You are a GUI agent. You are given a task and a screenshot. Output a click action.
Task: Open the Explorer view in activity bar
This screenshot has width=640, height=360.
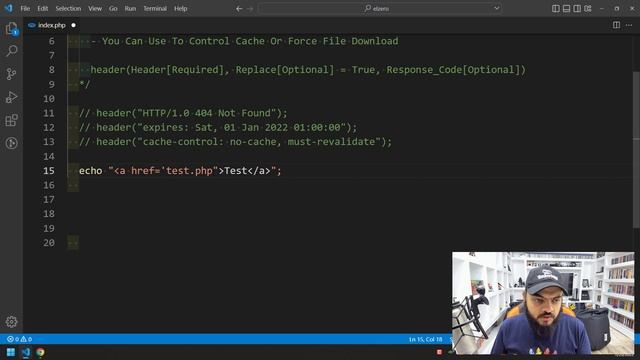[x=11, y=29]
